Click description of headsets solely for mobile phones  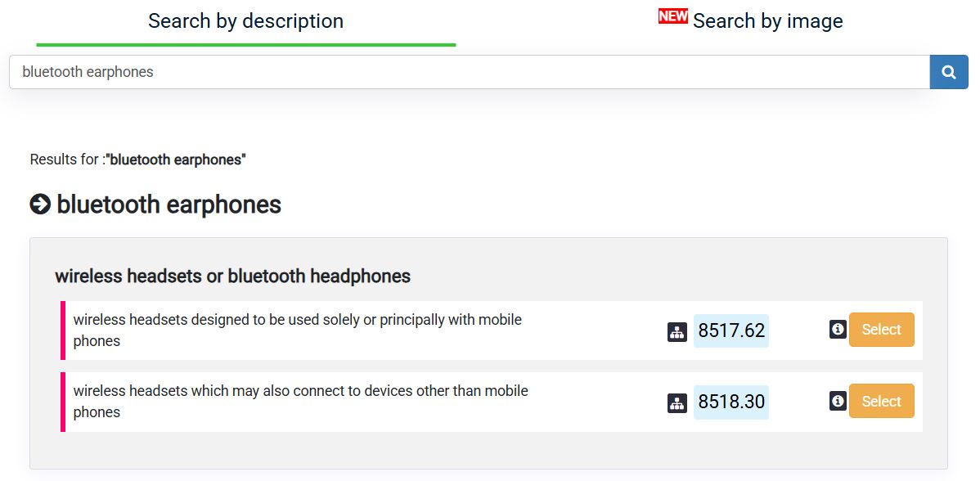click(298, 330)
